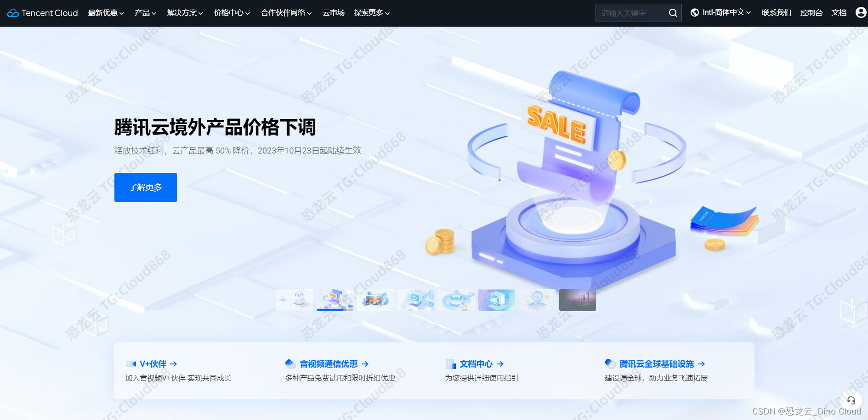The image size is (868, 420).
Task: Click the text 建设遍全球，助力业务飞速拓展
Action: click(x=656, y=378)
